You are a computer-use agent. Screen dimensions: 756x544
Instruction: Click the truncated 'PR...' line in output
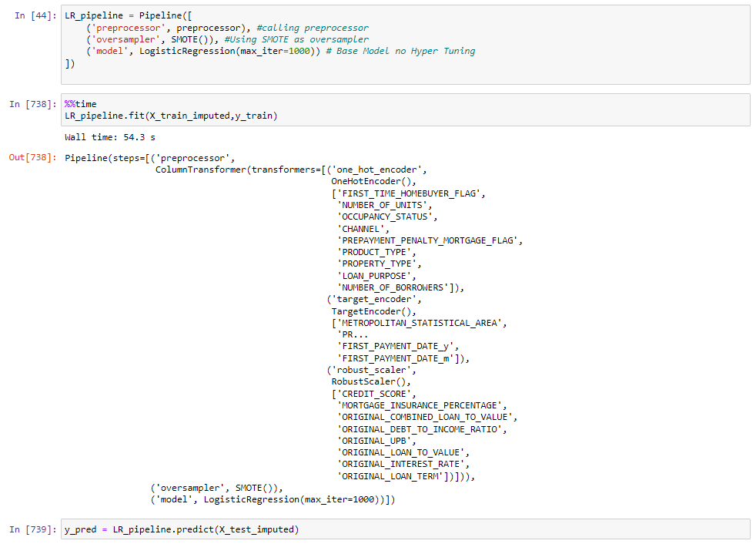353,334
